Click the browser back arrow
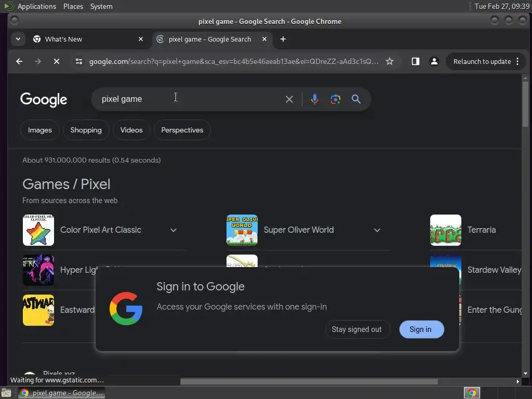The width and height of the screenshot is (532, 399). (x=19, y=61)
